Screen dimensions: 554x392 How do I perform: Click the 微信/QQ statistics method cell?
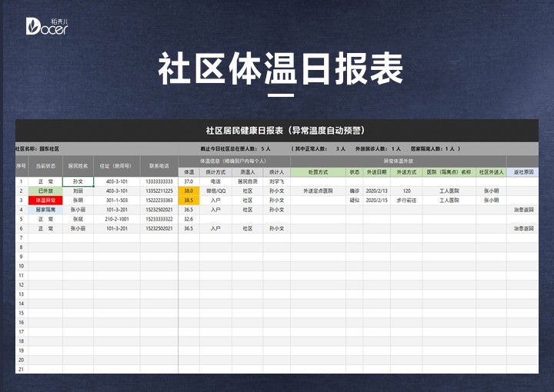(215, 191)
